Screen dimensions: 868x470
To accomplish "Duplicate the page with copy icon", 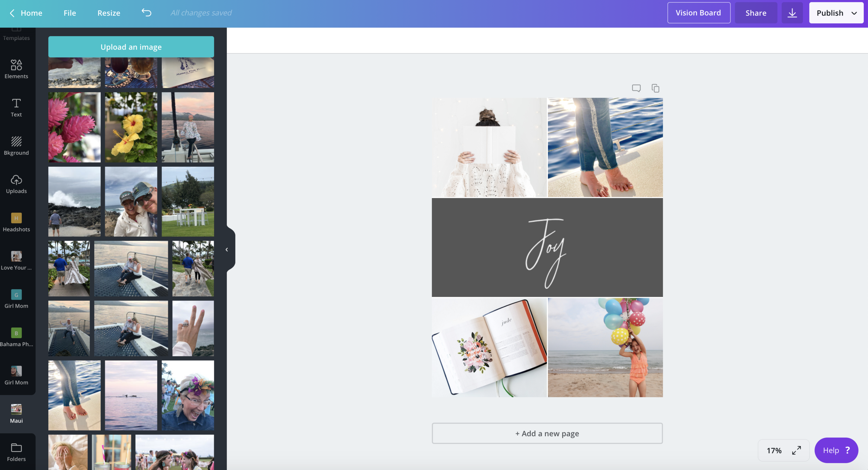I will click(x=655, y=88).
